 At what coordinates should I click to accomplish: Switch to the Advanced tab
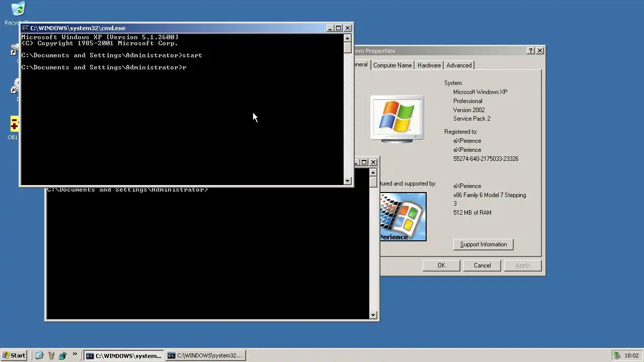459,65
